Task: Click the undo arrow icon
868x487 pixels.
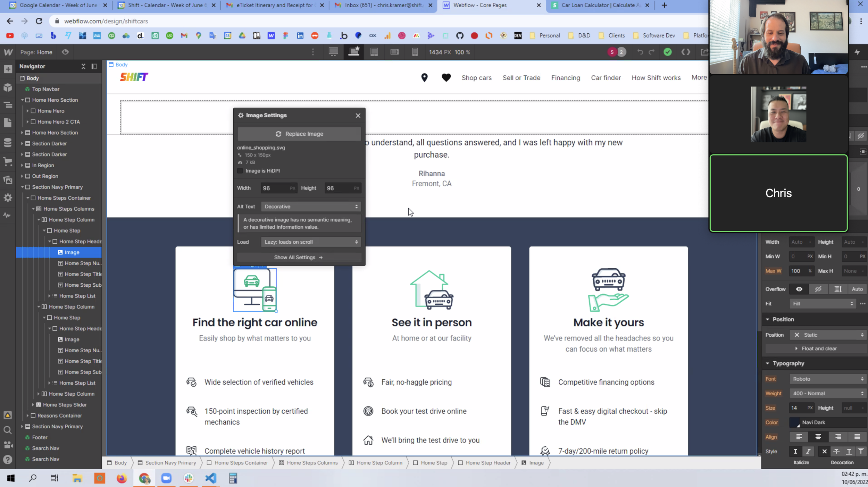Action: point(640,52)
